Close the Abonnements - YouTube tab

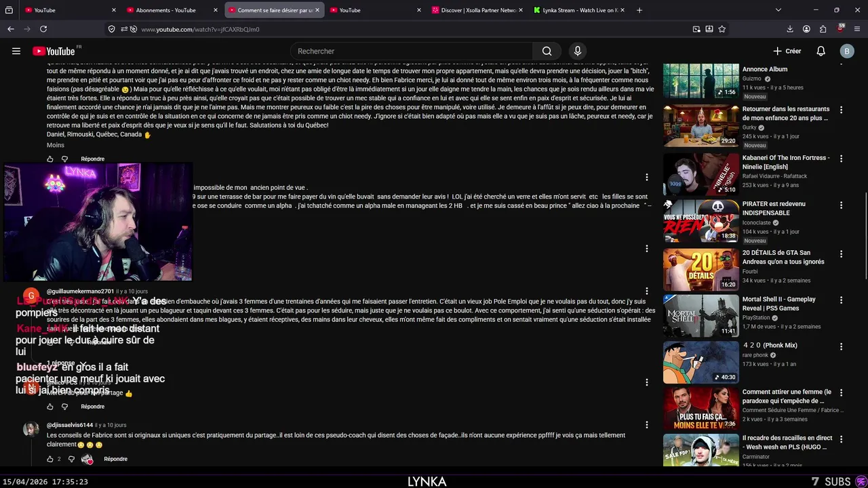pyautogui.click(x=216, y=10)
